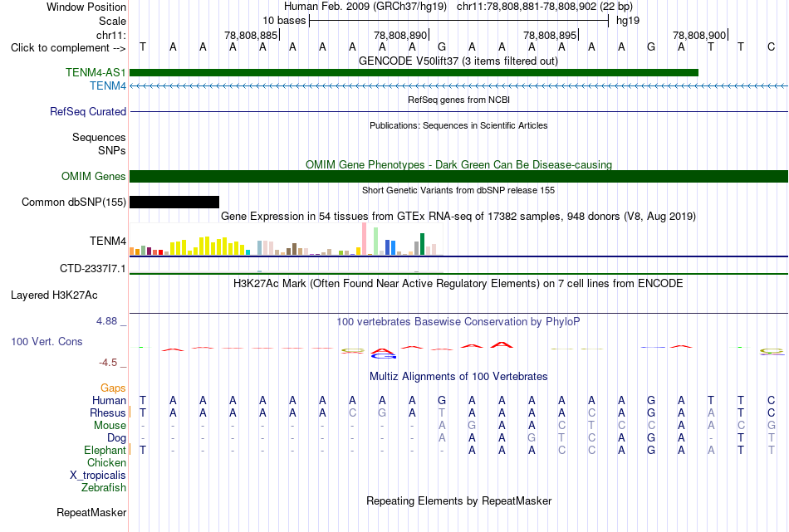
Task: Click the 4.88 PhyloP upper scale value
Action: point(107,321)
